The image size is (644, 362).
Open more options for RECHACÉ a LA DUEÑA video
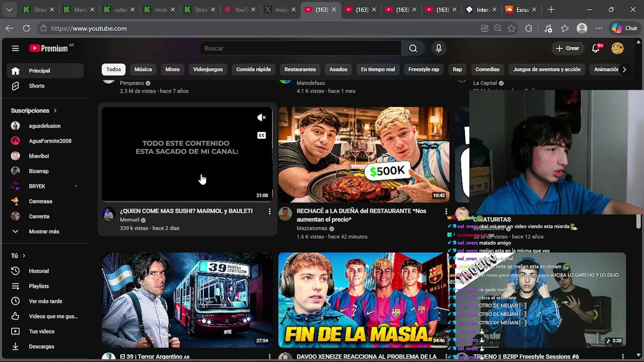point(446,212)
